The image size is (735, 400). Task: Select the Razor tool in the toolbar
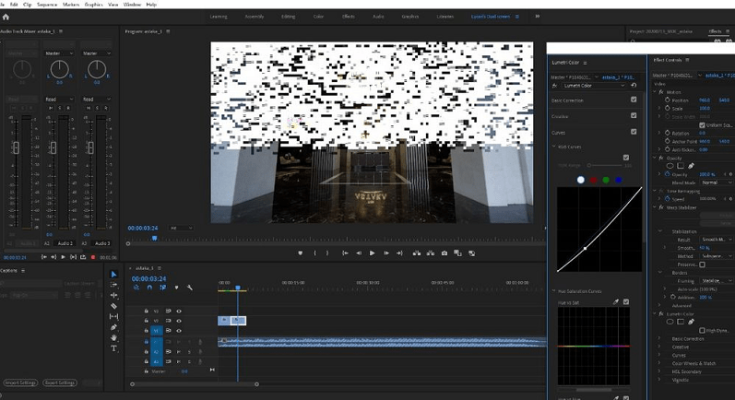point(113,306)
